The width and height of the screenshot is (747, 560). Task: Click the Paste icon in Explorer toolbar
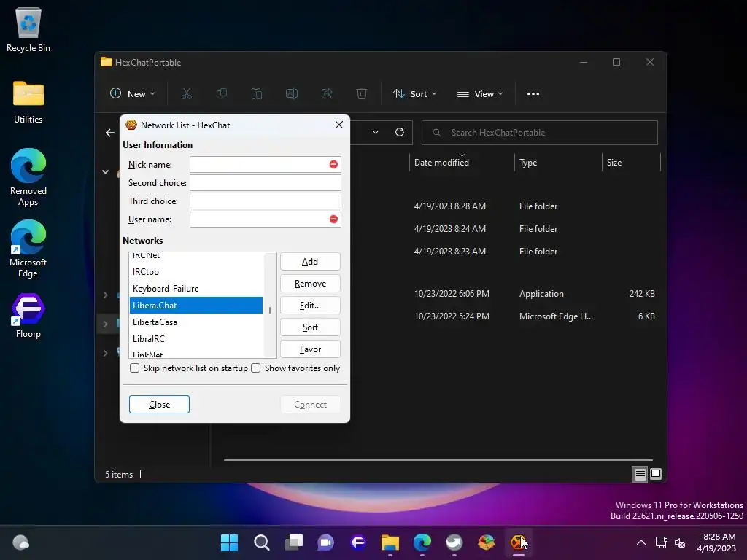[257, 94]
